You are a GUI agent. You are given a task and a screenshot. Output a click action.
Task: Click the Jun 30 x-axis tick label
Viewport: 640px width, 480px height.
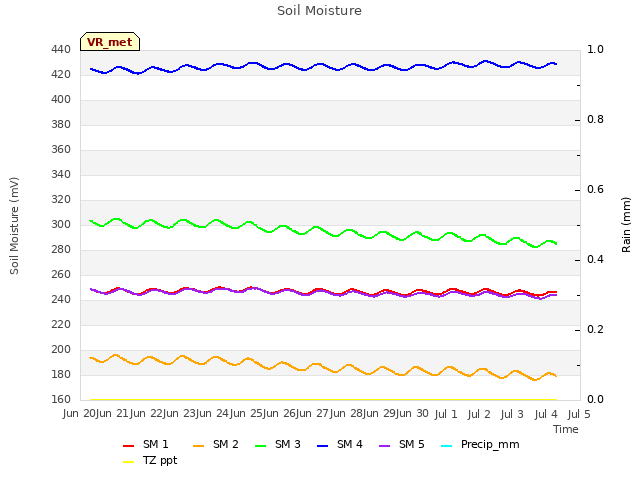click(413, 414)
